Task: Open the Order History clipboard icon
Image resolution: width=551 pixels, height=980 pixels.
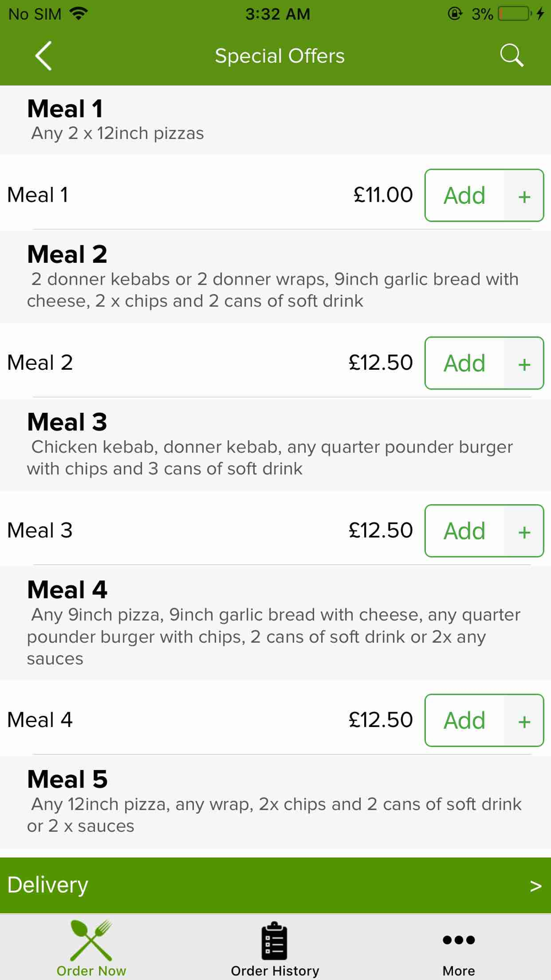Action: (274, 940)
